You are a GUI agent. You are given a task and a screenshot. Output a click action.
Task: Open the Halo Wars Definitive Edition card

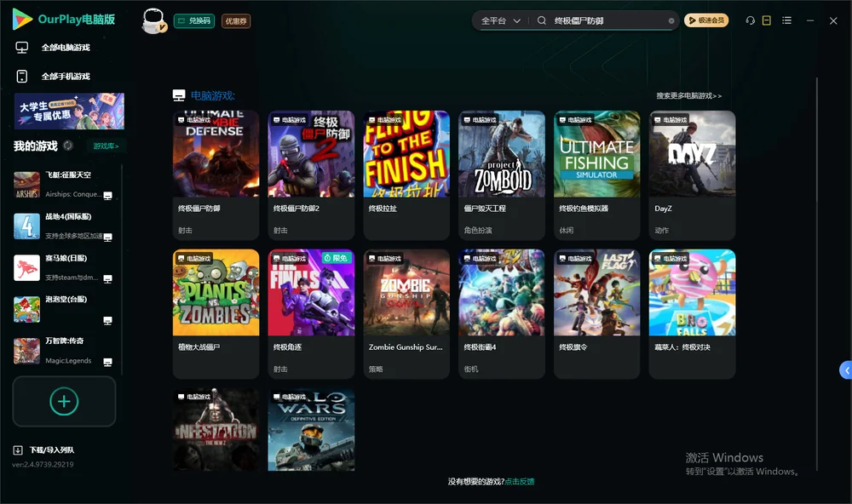(311, 429)
